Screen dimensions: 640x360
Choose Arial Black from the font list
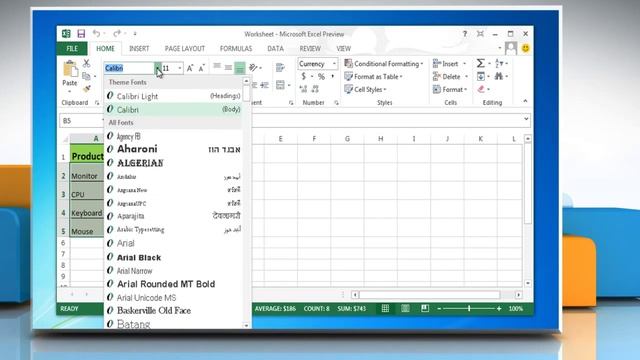tap(173, 257)
